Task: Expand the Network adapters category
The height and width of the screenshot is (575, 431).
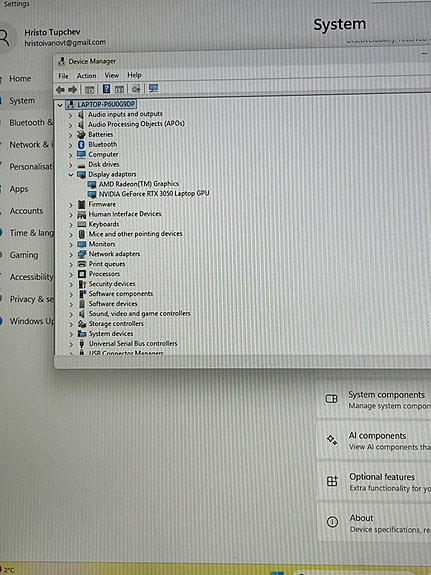Action: 71,254
